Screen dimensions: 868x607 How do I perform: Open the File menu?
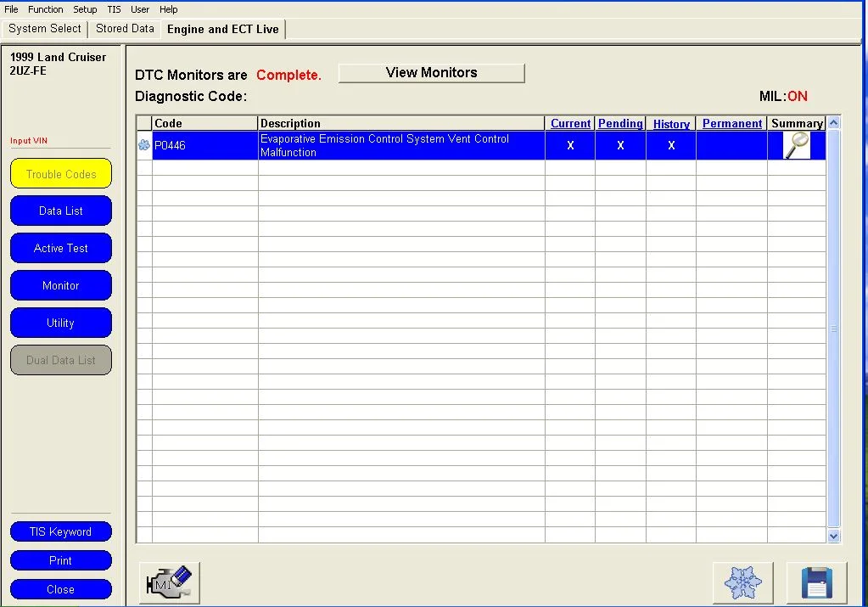[x=11, y=9]
